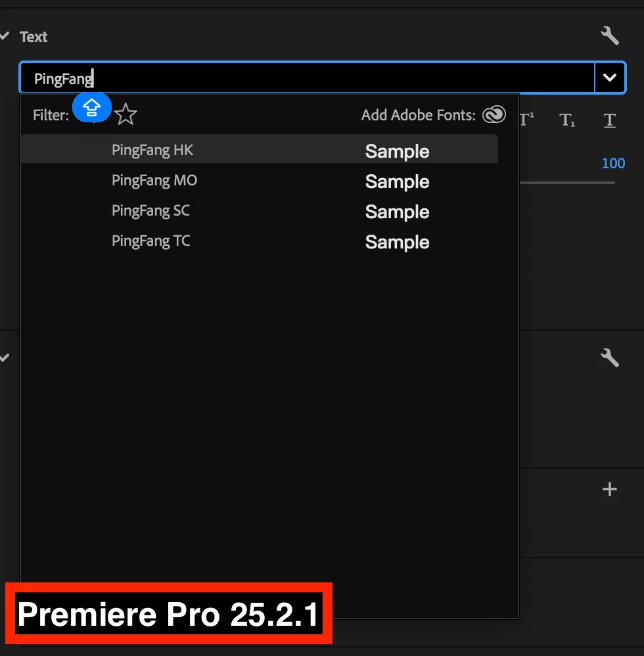Viewport: 644px width, 656px height.
Task: Open the font name dropdown arrow
Action: coord(610,78)
